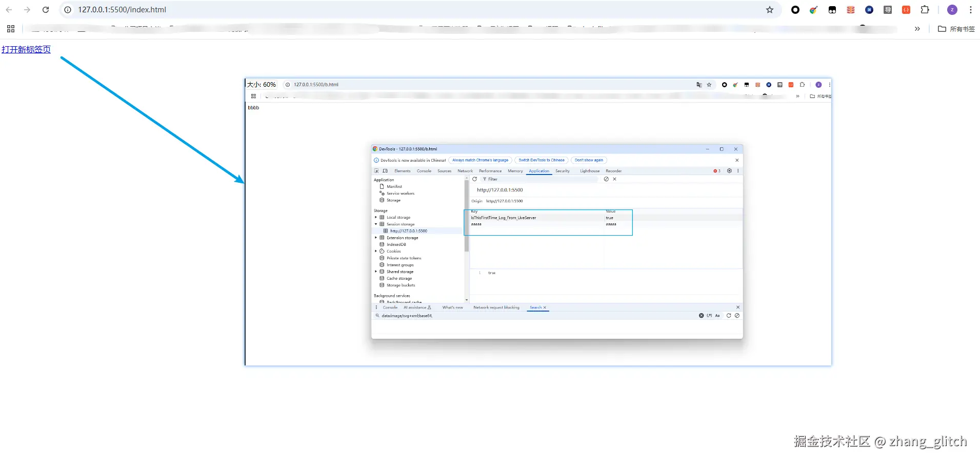Select the inspect element tool in DevTools
This screenshot has height=462, width=980.
click(376, 171)
